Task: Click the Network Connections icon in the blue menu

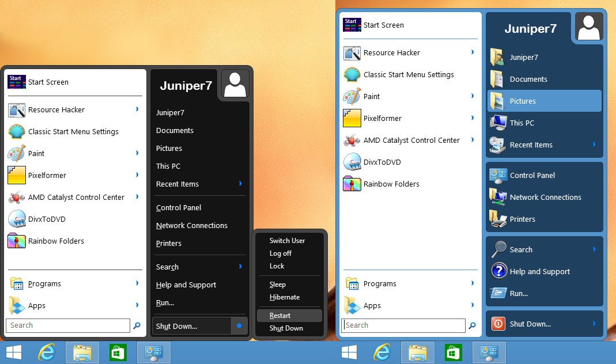Action: click(498, 197)
